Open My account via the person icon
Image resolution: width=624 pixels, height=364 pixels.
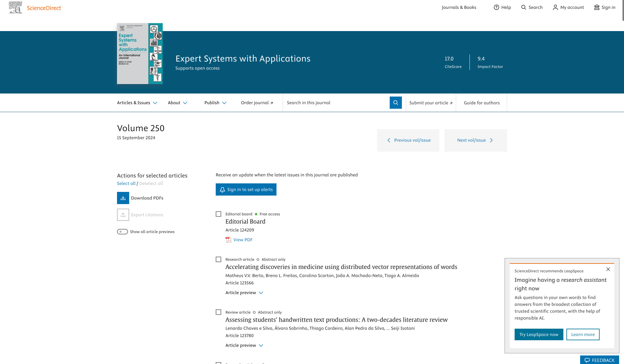point(555,7)
